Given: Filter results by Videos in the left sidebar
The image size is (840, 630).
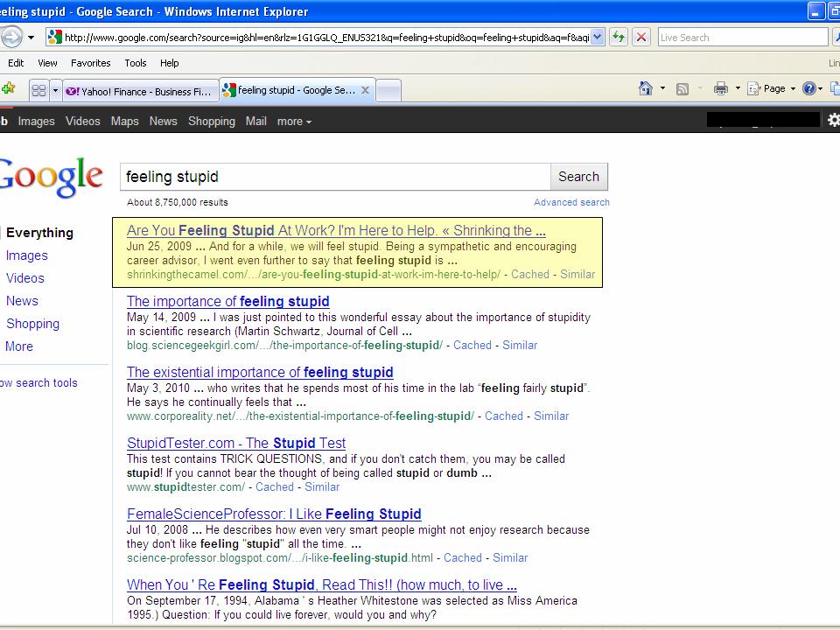Looking at the screenshot, I should pyautogui.click(x=25, y=278).
